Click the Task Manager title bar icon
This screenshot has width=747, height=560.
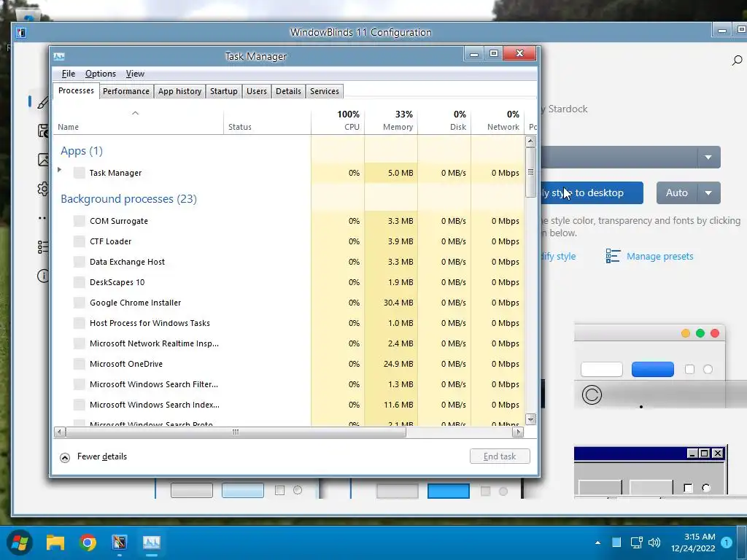coord(59,57)
